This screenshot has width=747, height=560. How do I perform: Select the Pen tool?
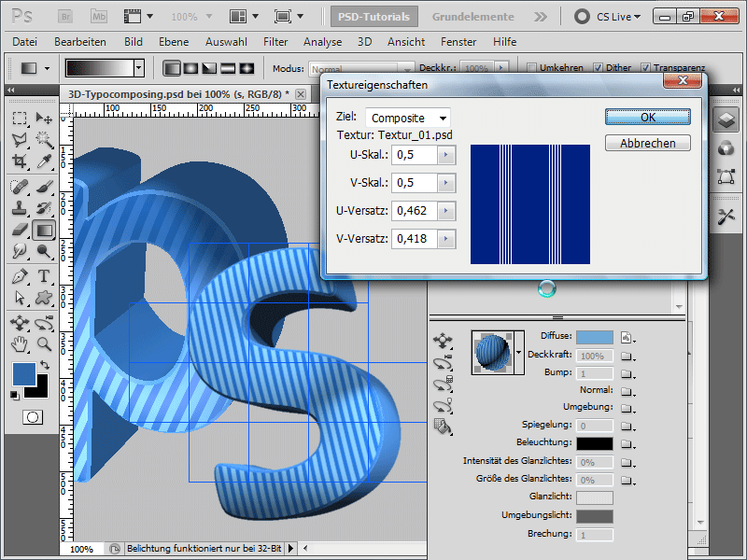(20, 276)
